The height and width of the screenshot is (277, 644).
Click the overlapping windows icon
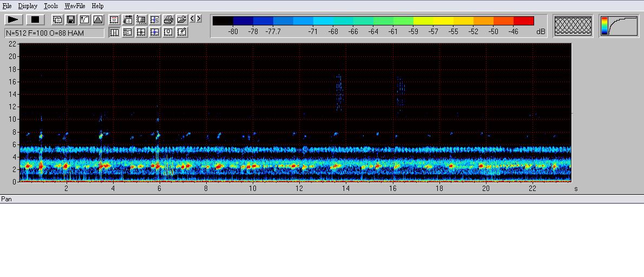57,19
